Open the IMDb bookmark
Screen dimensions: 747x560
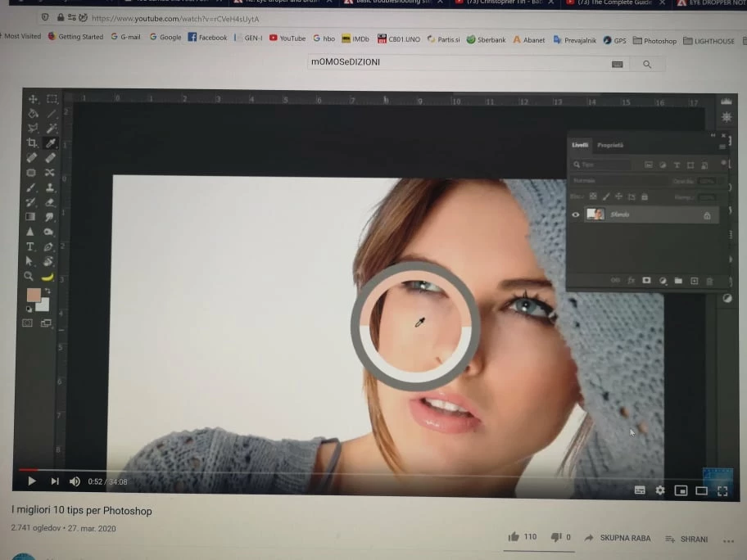(x=355, y=38)
